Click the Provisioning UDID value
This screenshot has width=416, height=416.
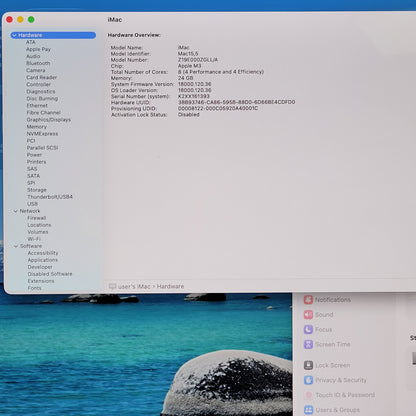coord(218,108)
